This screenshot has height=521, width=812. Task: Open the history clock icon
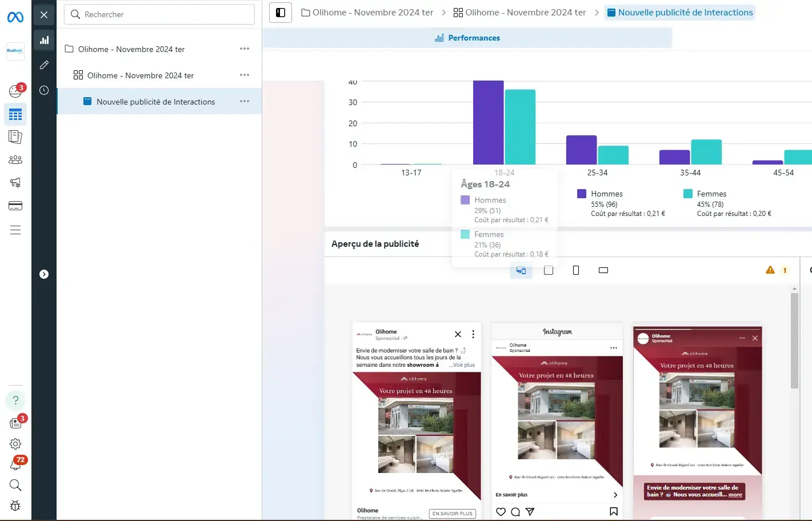tap(44, 90)
